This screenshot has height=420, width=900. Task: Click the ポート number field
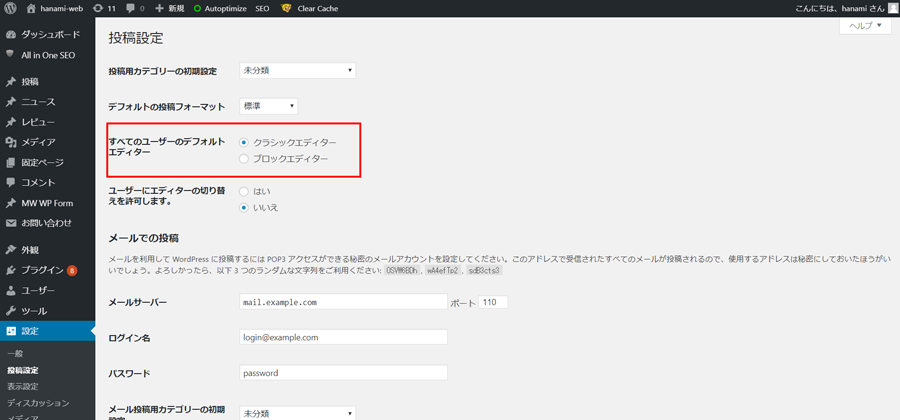[493, 302]
